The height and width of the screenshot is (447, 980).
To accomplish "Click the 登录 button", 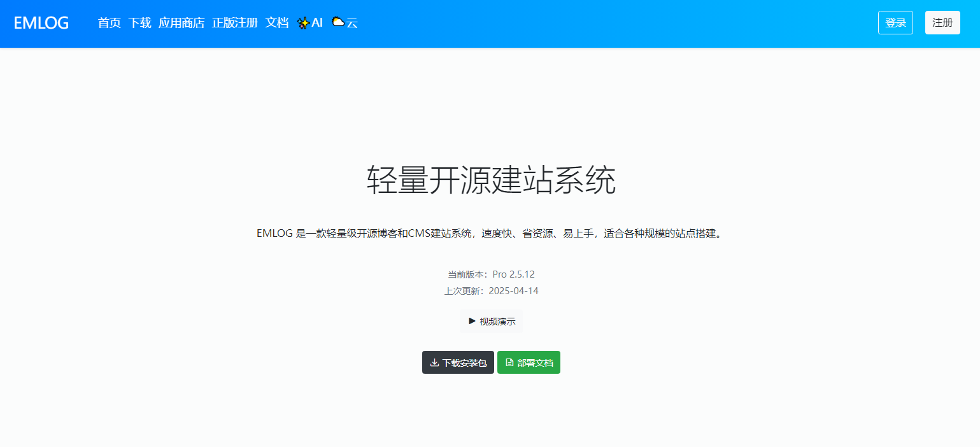I will (x=895, y=22).
